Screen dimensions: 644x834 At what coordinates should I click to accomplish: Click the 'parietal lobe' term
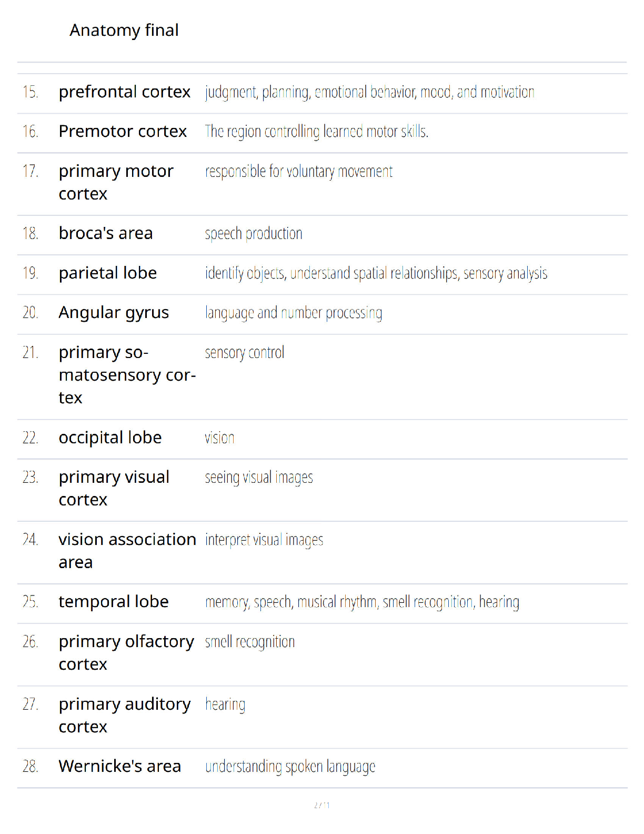(108, 273)
